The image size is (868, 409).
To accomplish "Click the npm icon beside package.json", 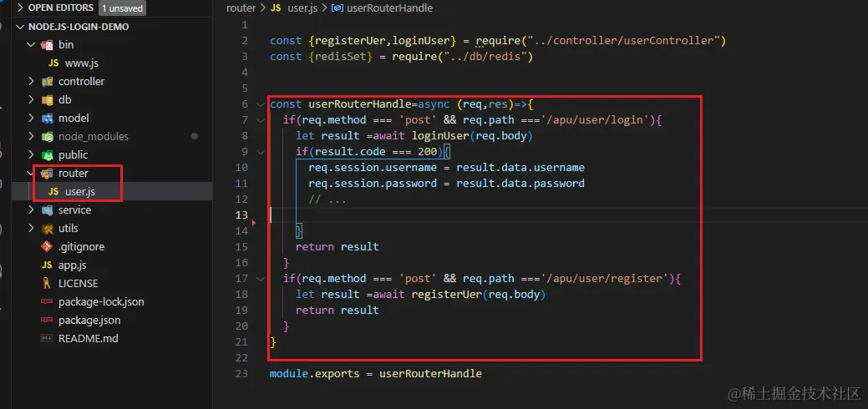I will pos(47,320).
